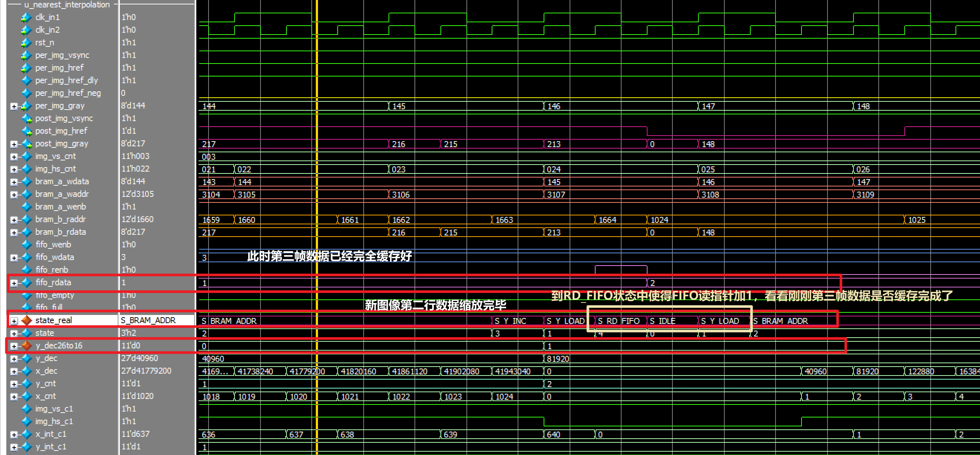Expand the fifo_rdata signal tree

tap(14, 283)
